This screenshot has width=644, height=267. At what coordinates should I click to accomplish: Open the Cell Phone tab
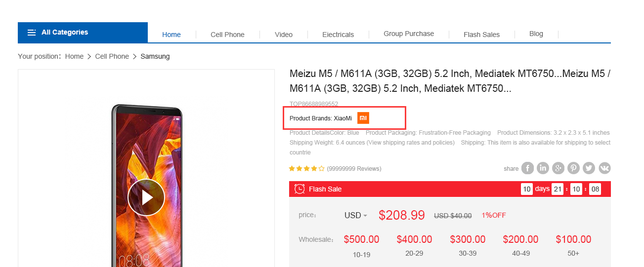(227, 35)
